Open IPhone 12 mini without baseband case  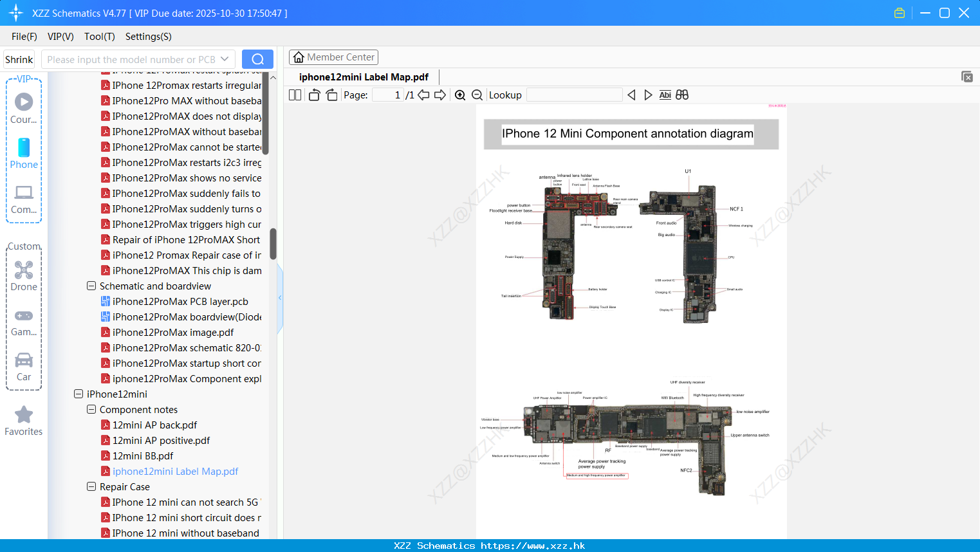[x=180, y=533]
